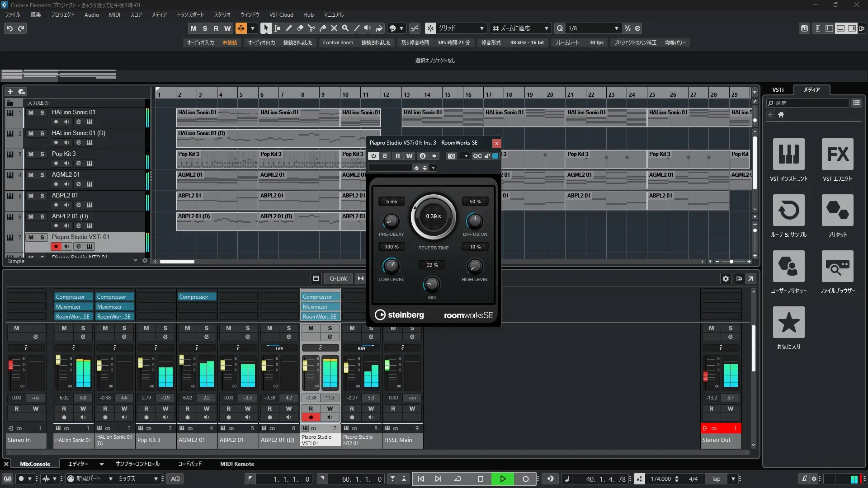Open RoomWorks SE insert on HALion Sonic 01

click(73, 317)
